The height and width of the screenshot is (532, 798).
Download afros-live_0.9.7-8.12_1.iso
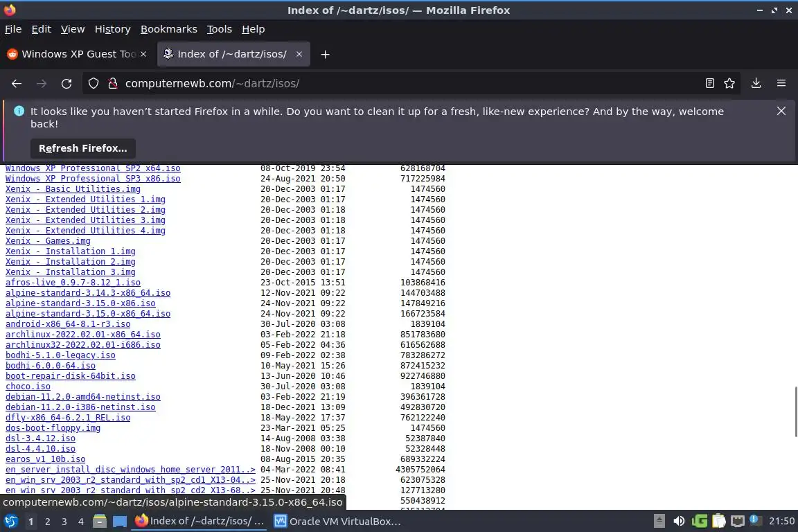(x=73, y=283)
